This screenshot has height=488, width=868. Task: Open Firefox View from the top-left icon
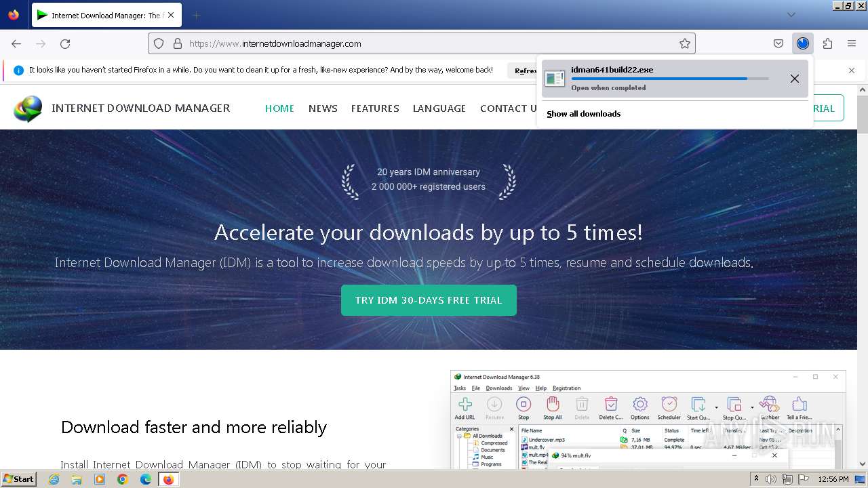(14, 15)
